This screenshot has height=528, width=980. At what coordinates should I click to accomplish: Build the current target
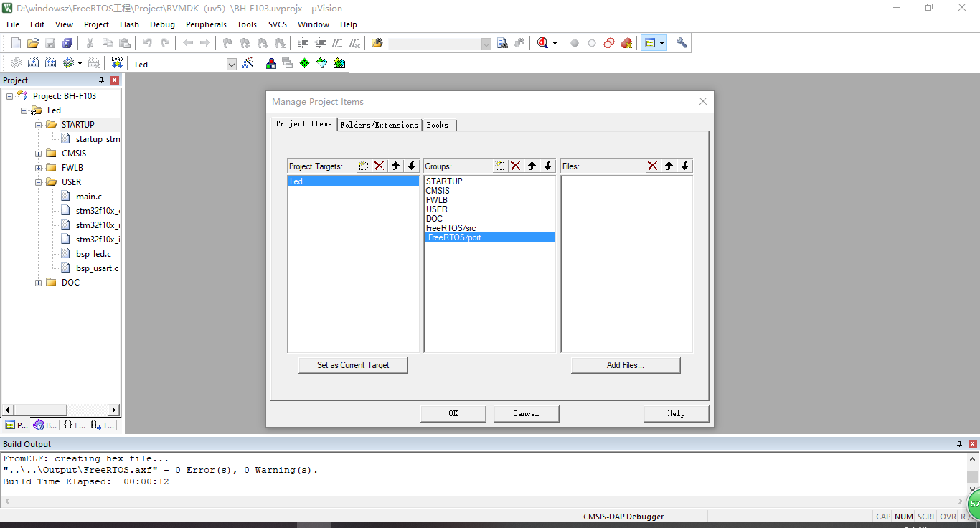pos(33,62)
